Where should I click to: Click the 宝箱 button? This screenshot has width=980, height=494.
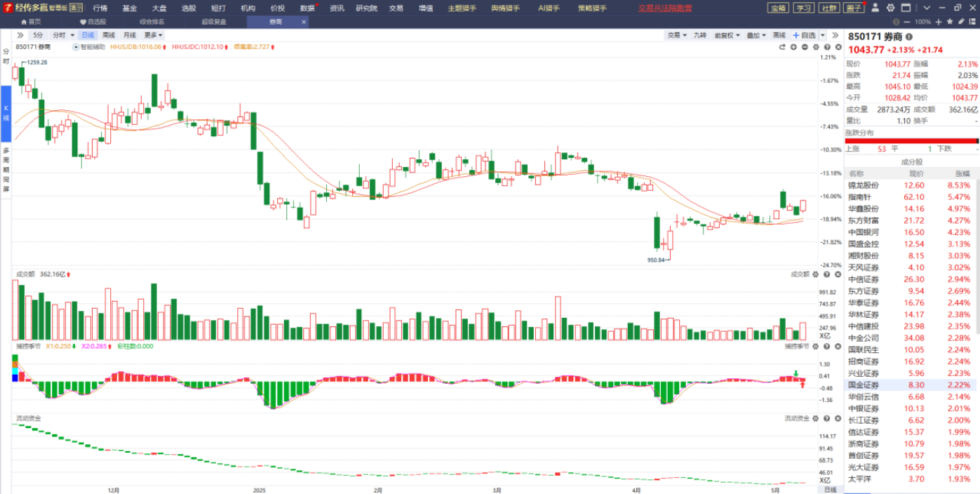click(777, 8)
